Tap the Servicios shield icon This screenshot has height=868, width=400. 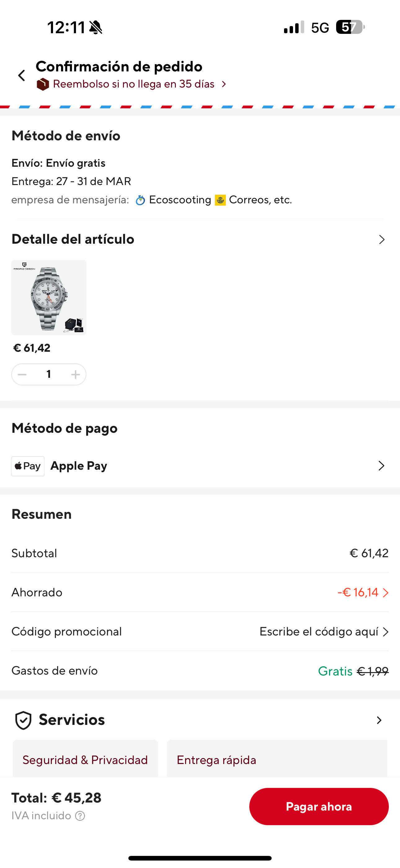point(23,721)
